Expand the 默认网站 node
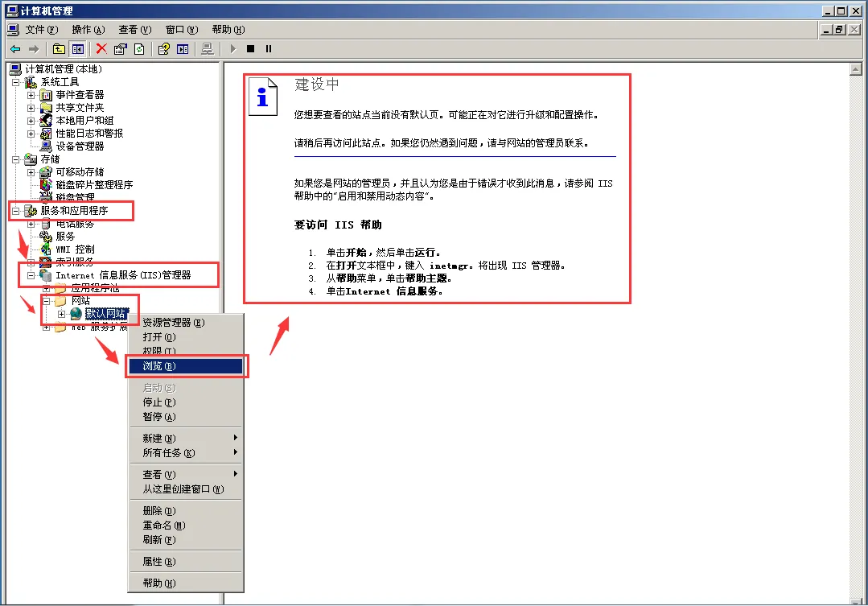868x606 pixels. tap(61, 314)
